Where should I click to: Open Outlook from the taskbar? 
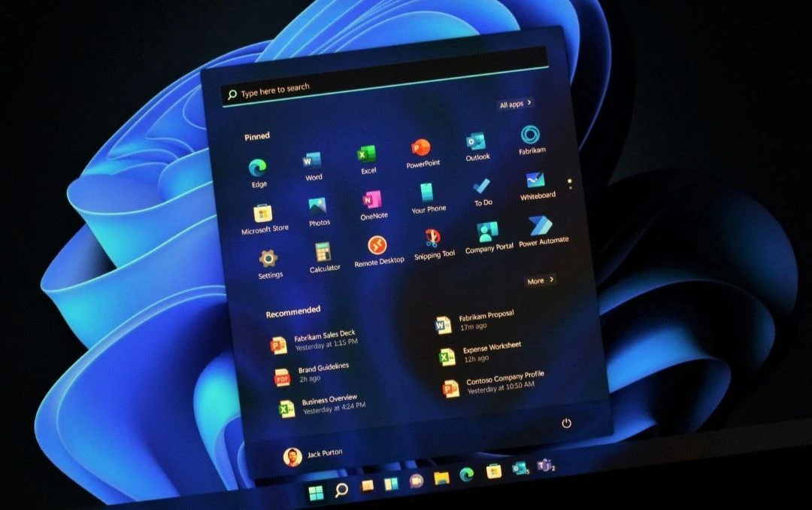pos(520,469)
